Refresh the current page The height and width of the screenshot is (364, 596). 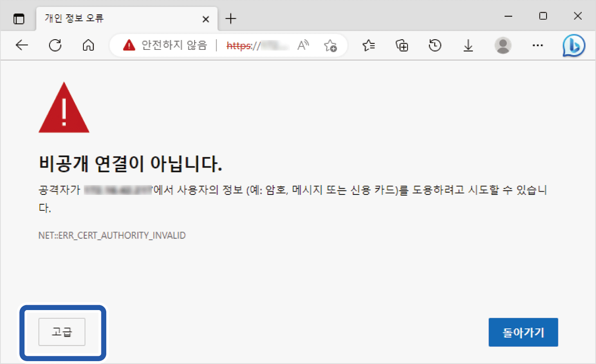click(55, 45)
